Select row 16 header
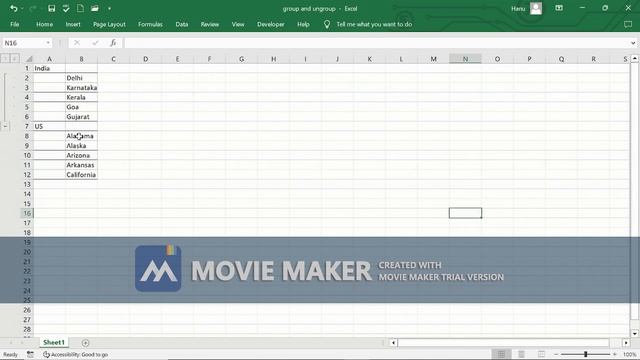The width and height of the screenshot is (640, 360). point(27,213)
